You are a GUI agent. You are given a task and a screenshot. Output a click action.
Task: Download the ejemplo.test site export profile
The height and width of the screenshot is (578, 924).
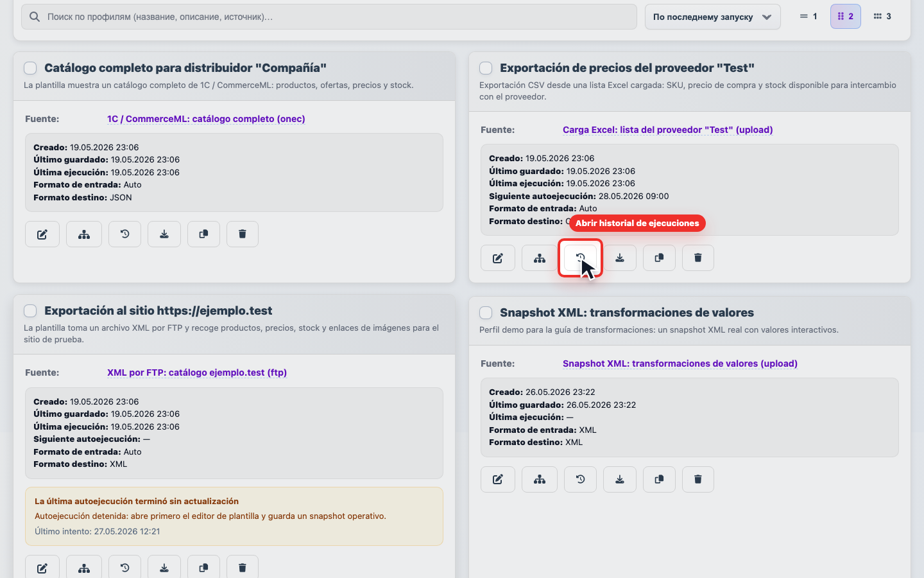point(164,568)
